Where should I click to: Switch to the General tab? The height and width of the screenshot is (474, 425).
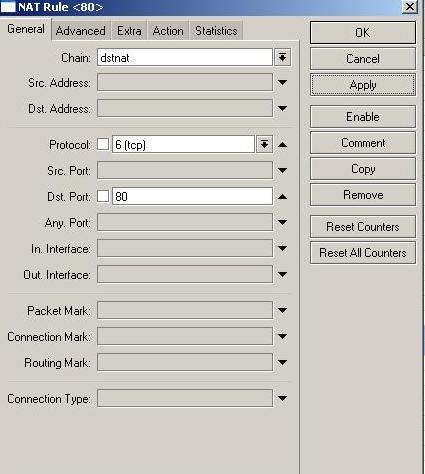(26, 29)
